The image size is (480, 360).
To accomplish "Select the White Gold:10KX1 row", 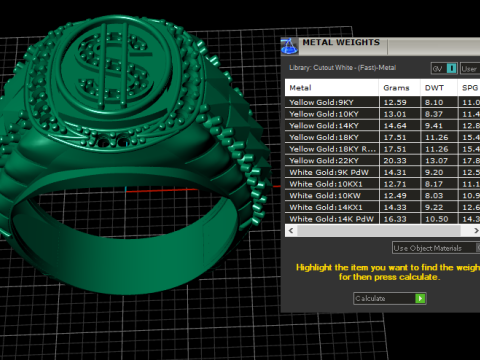I will tap(382, 184).
